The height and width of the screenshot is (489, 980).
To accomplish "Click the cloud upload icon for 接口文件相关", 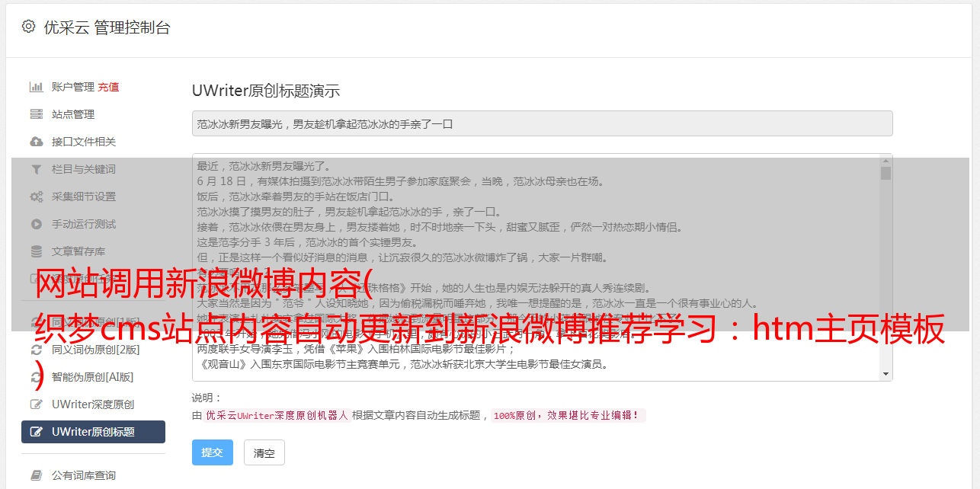I will (x=36, y=142).
